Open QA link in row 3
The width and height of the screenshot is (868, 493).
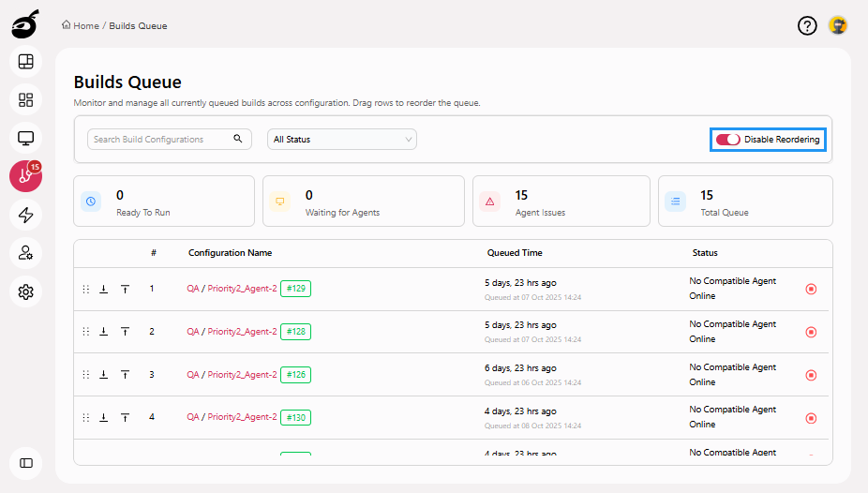(193, 375)
